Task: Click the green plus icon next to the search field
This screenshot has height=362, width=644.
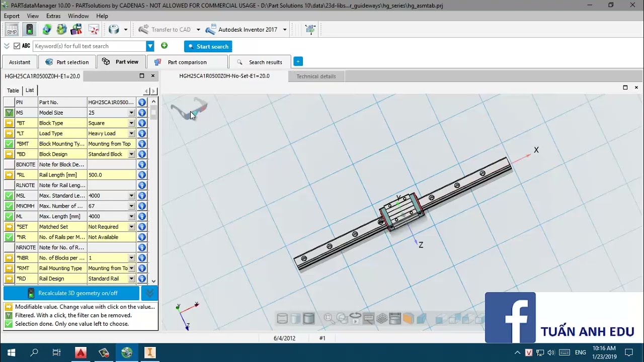Action: pyautogui.click(x=164, y=46)
